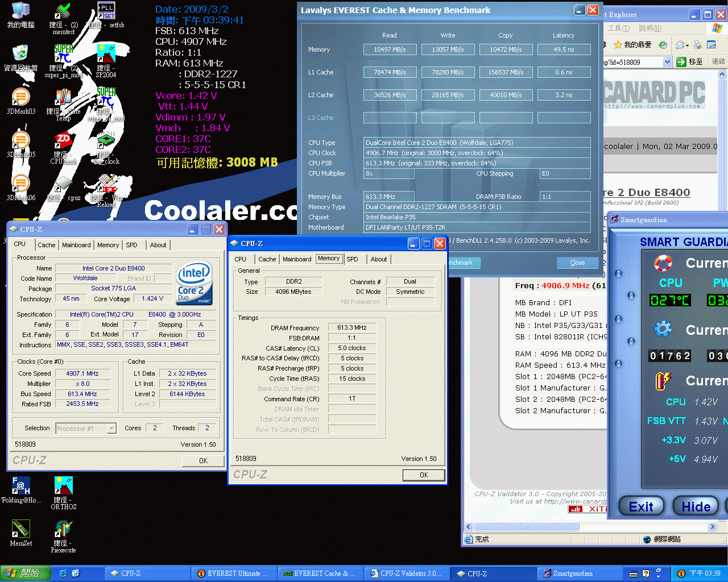Click OK in the front CPU-Z Memory window

coord(424,475)
